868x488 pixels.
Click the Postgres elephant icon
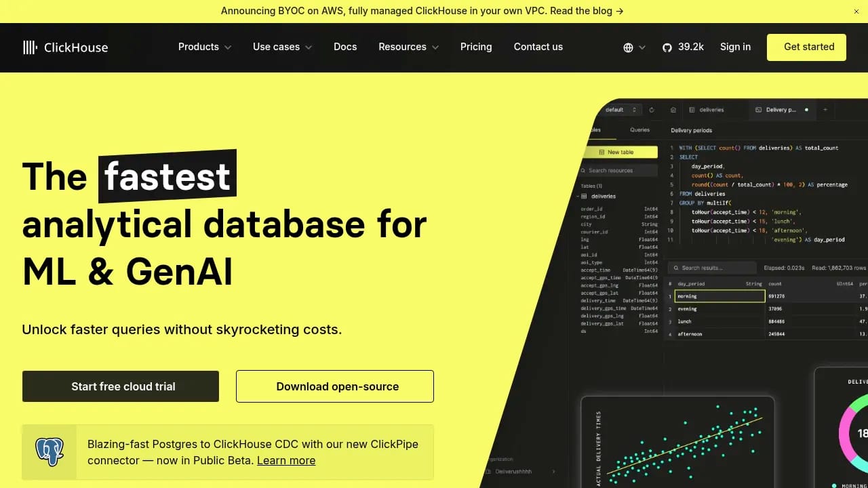[50, 452]
